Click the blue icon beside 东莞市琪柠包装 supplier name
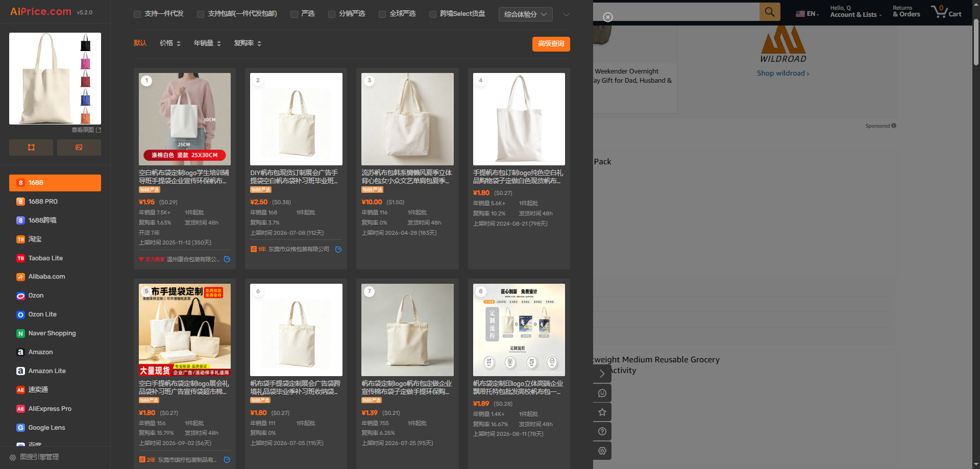Image resolution: width=980 pixels, height=469 pixels. coord(227,460)
